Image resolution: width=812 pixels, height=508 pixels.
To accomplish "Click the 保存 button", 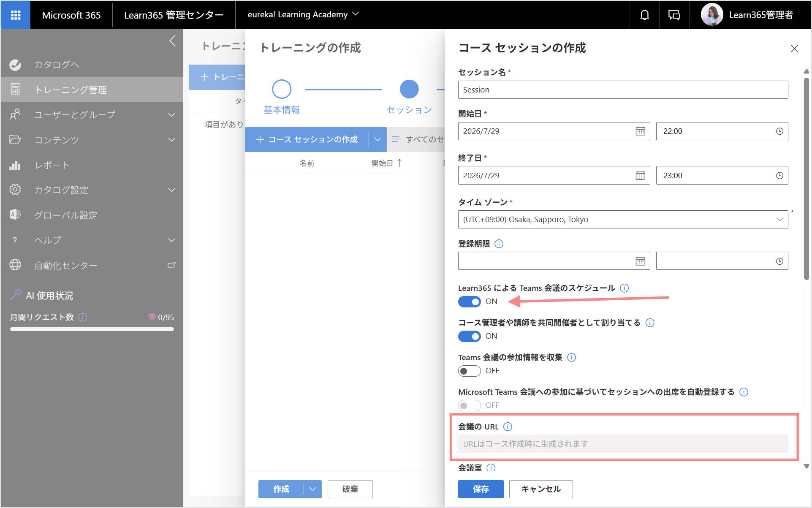I will pos(481,489).
